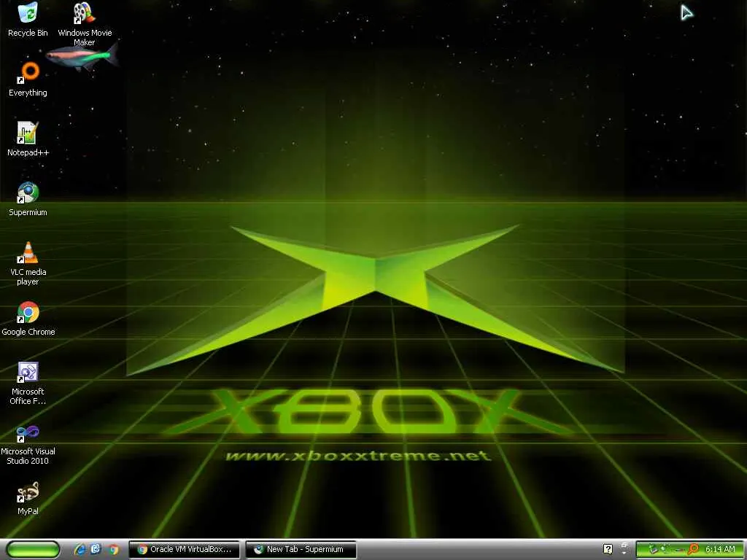This screenshot has width=747, height=560.
Task: Switch to Oracle VM VirtualBox taskbar window
Action: point(185,550)
